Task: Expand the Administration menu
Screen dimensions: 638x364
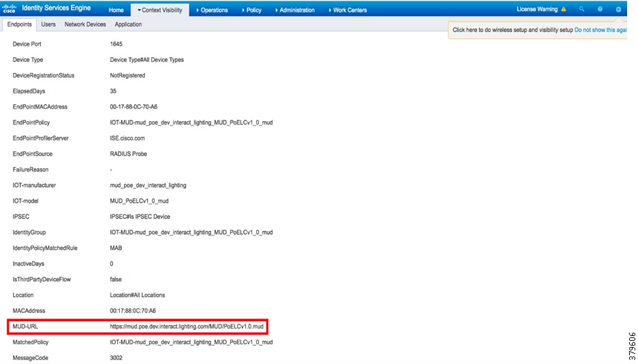Action: click(295, 10)
